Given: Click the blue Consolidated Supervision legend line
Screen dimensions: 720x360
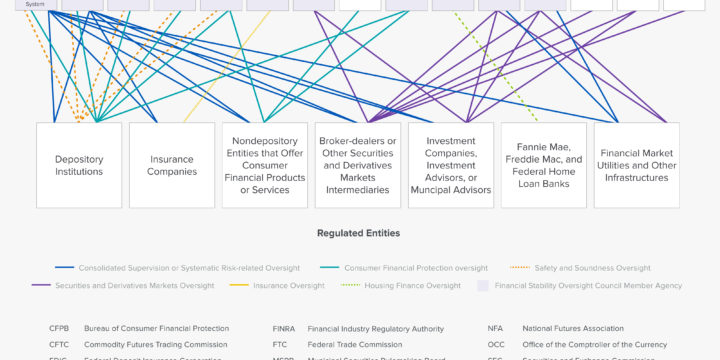Looking at the screenshot, I should [64, 267].
